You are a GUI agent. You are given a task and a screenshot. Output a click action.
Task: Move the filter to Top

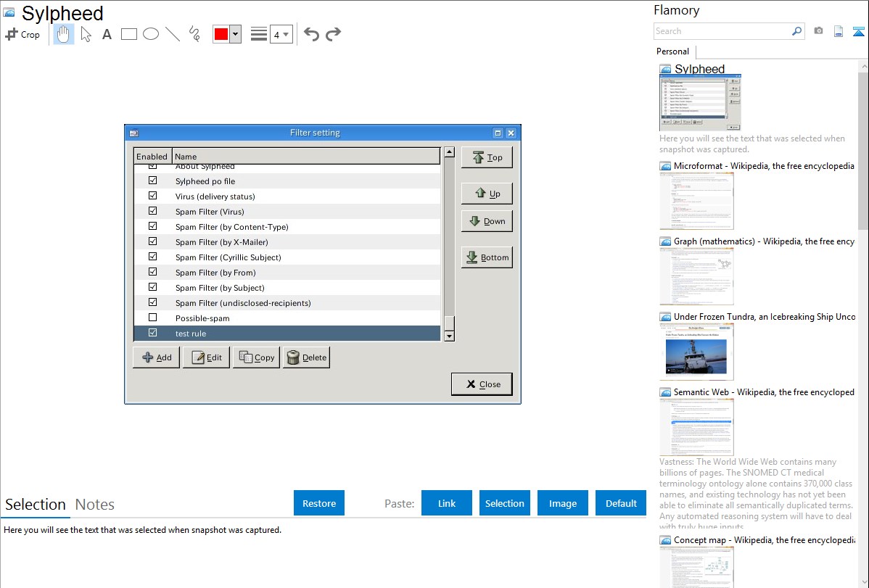(487, 157)
